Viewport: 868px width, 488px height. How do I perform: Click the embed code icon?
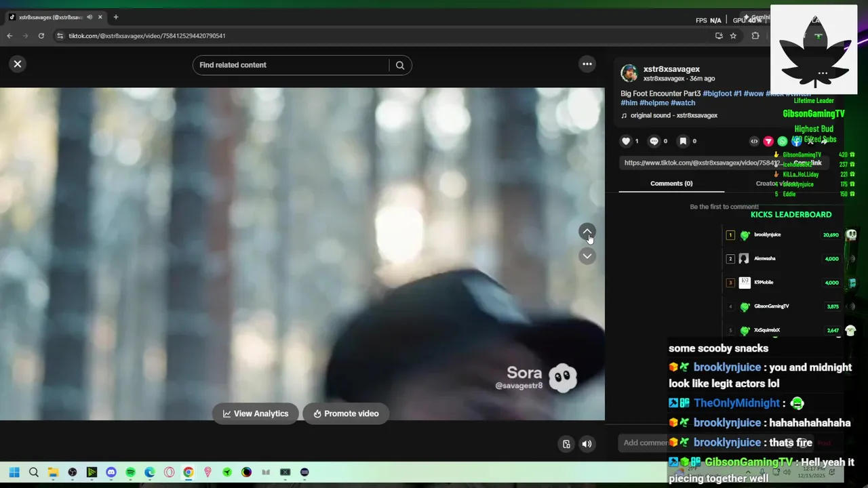coord(754,141)
